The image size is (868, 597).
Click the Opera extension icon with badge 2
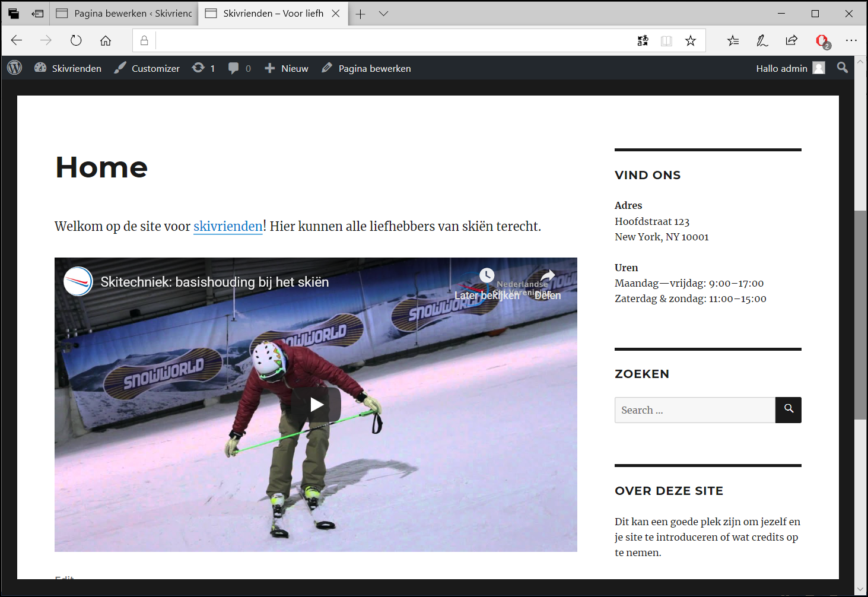(x=823, y=41)
